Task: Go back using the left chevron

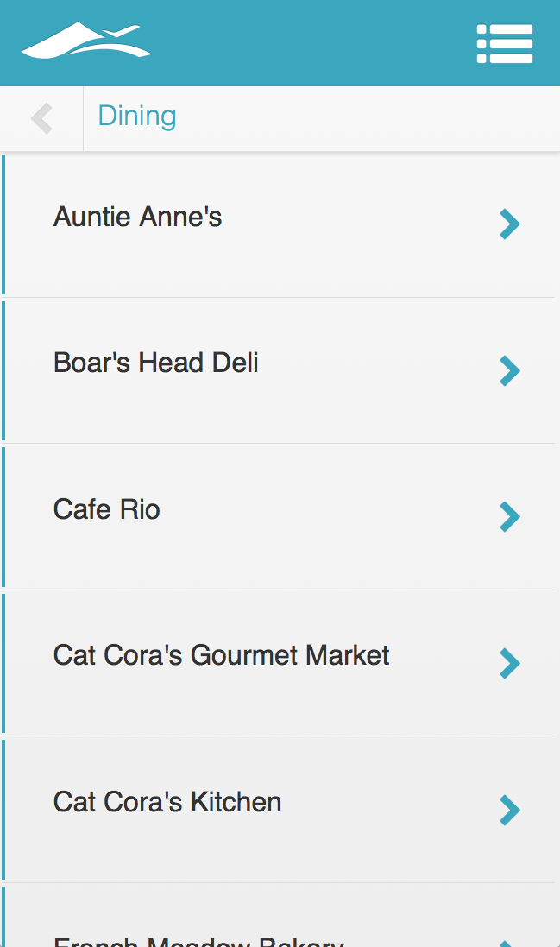Action: click(41, 118)
